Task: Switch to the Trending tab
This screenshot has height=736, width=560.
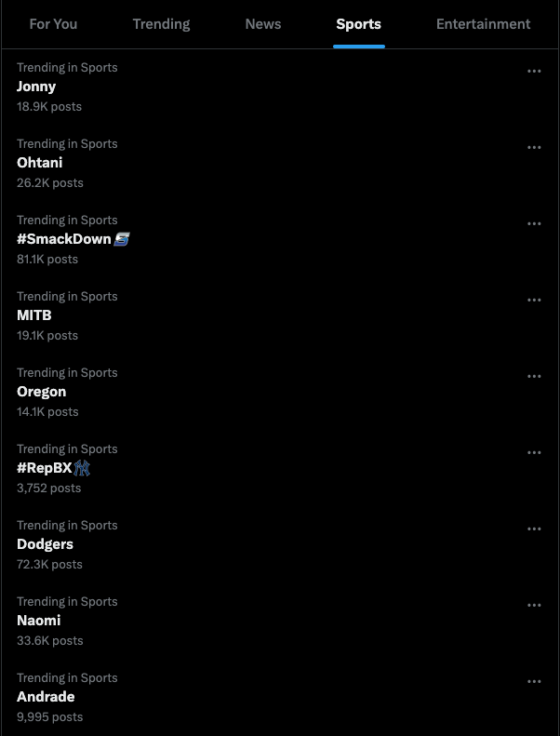Action: click(x=162, y=24)
